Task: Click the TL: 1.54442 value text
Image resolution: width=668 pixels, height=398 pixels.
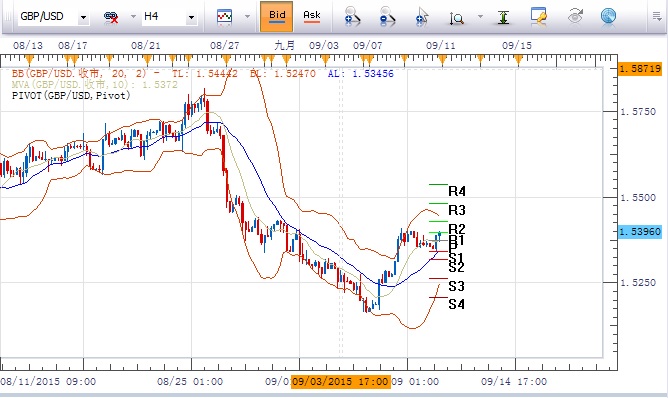Action: [204, 73]
